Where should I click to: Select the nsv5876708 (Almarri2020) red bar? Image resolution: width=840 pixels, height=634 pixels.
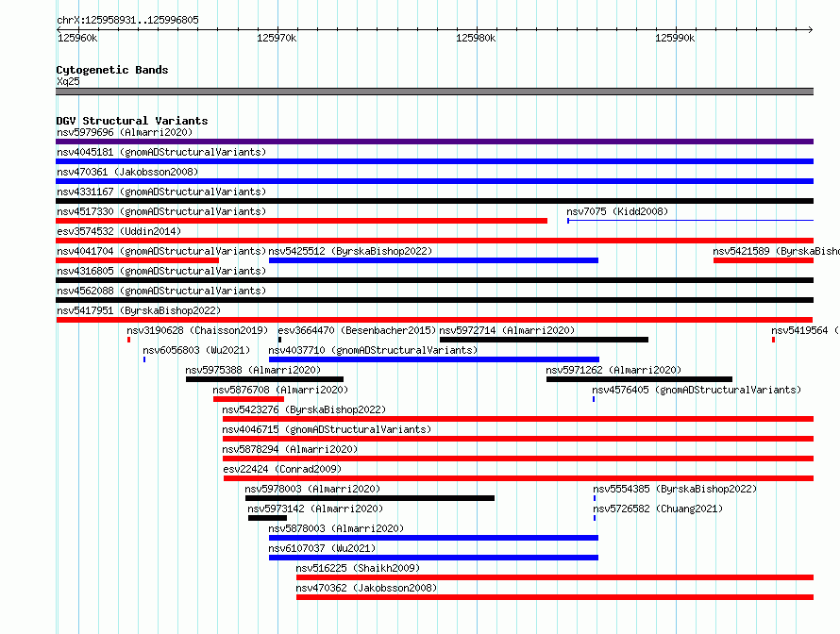click(248, 399)
